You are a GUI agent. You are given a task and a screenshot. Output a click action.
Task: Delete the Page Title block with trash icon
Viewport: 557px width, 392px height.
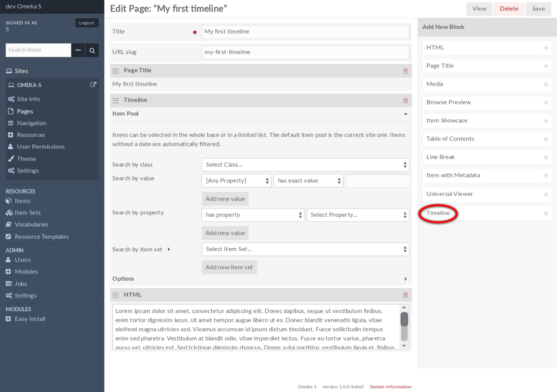(405, 71)
